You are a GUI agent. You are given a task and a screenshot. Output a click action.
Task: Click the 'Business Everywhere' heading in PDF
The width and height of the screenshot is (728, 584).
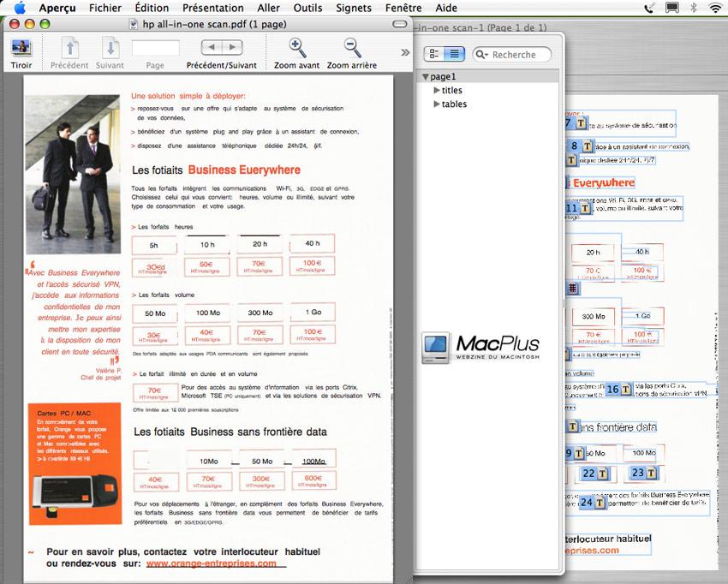[x=244, y=170]
